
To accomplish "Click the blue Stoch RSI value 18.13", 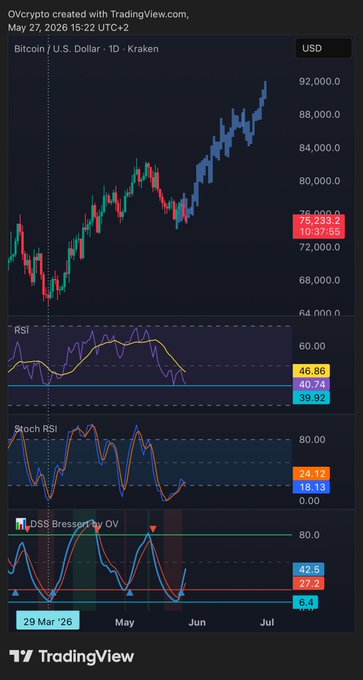I will point(311,487).
